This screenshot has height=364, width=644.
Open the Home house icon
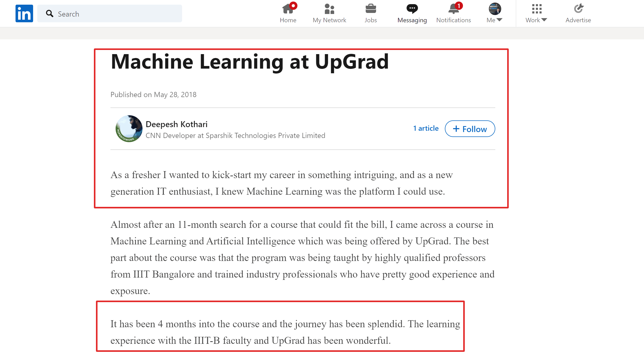pos(288,9)
